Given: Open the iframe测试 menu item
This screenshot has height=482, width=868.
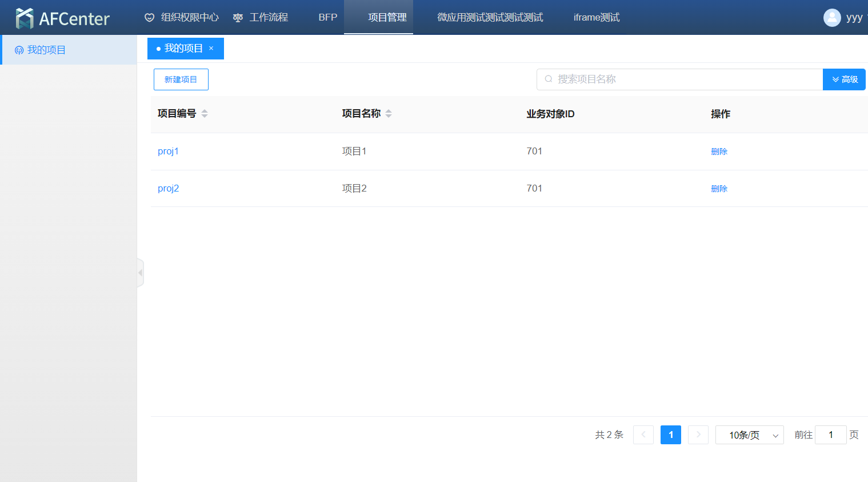Looking at the screenshot, I should tap(596, 18).
